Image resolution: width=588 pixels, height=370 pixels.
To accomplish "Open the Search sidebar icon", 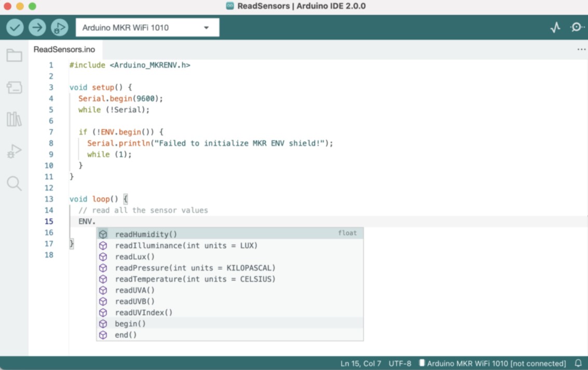I will pyautogui.click(x=14, y=183).
